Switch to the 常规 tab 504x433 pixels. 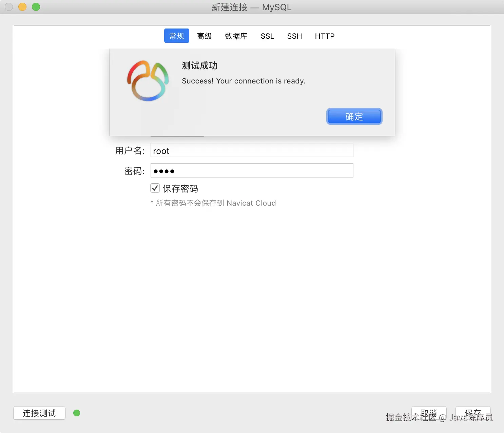coord(177,36)
